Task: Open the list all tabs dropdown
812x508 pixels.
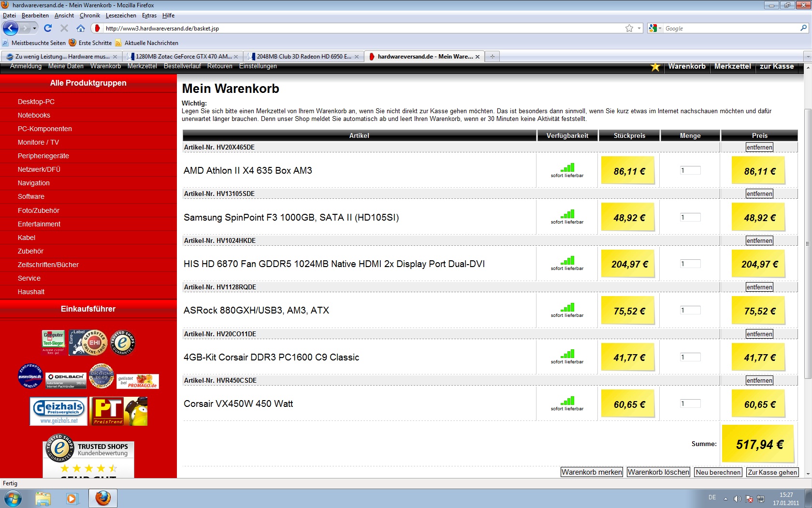Action: (808, 57)
